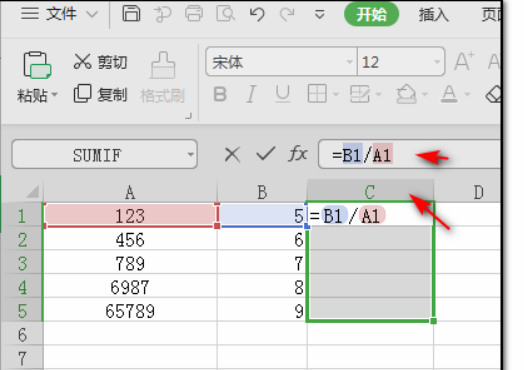The height and width of the screenshot is (370, 524).
Task: Open the 文件 menu
Action: [61, 14]
